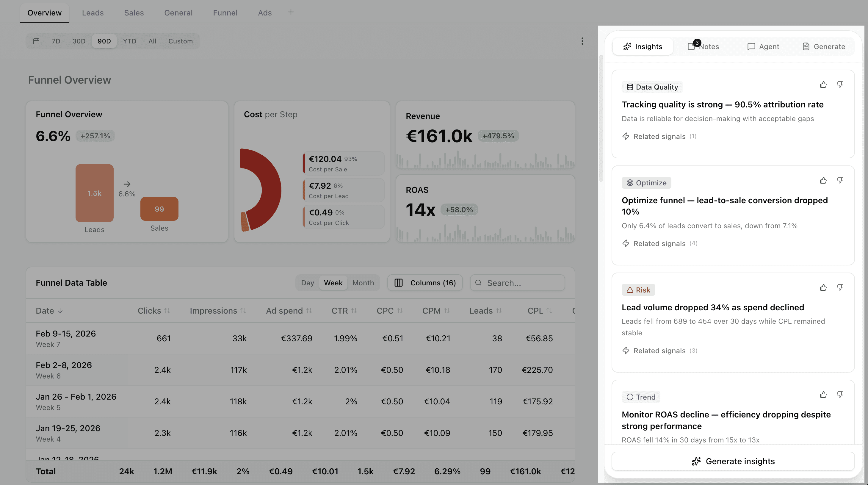This screenshot has width=868, height=485.
Task: Click the Generate insights button
Action: tap(733, 461)
